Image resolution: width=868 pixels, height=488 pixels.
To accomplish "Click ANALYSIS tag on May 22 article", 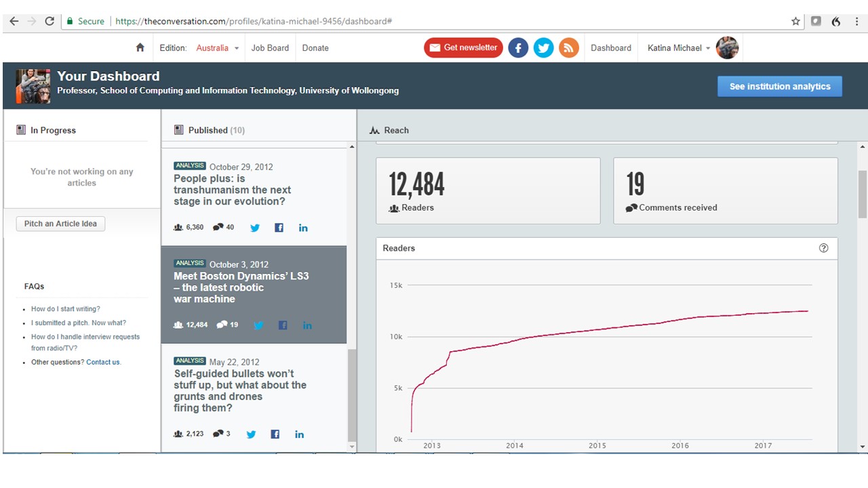I will pyautogui.click(x=190, y=361).
